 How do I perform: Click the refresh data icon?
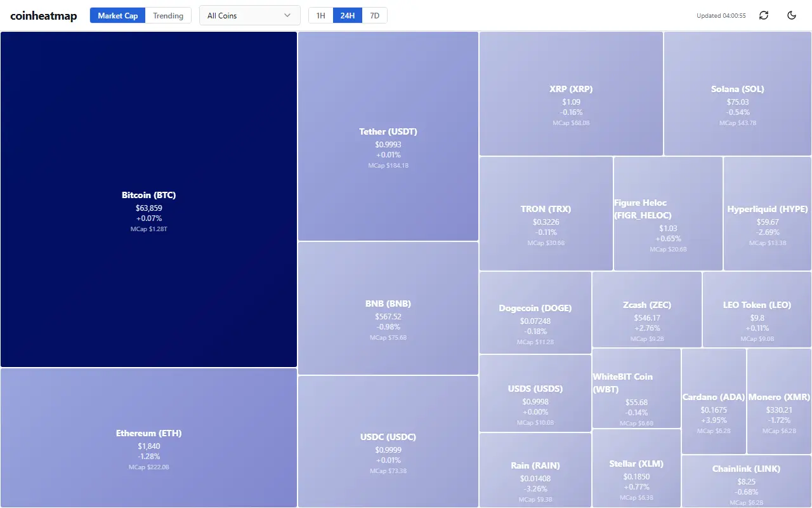coord(764,15)
